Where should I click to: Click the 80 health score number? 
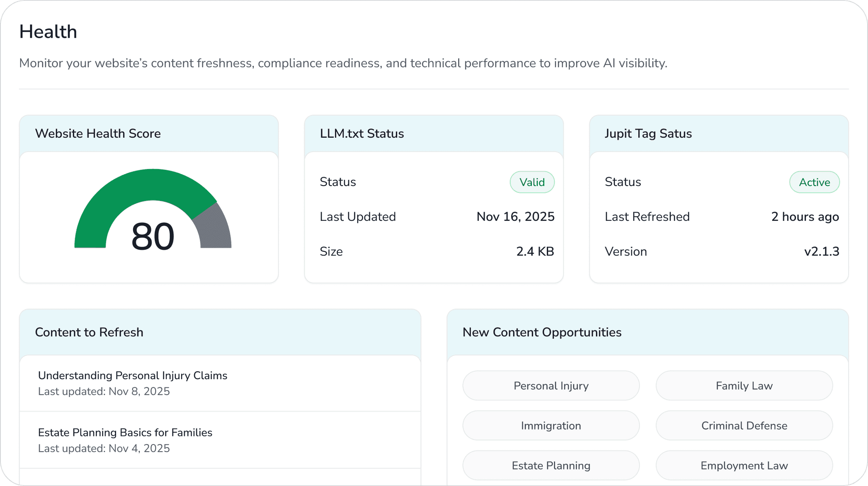point(153,236)
